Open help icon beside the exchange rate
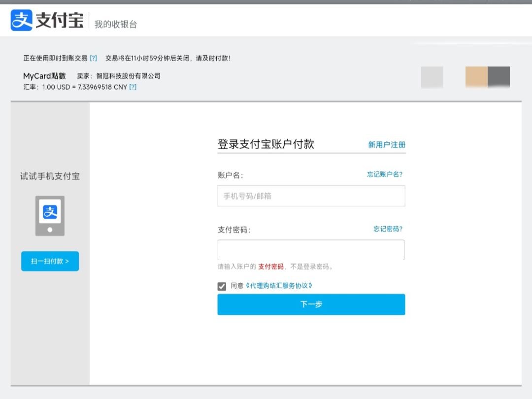Image resolution: width=532 pixels, height=399 pixels. (133, 87)
